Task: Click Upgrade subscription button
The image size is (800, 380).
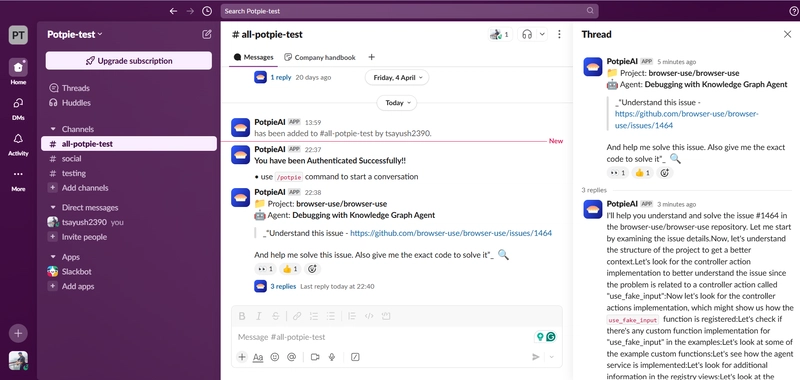Action: [129, 61]
